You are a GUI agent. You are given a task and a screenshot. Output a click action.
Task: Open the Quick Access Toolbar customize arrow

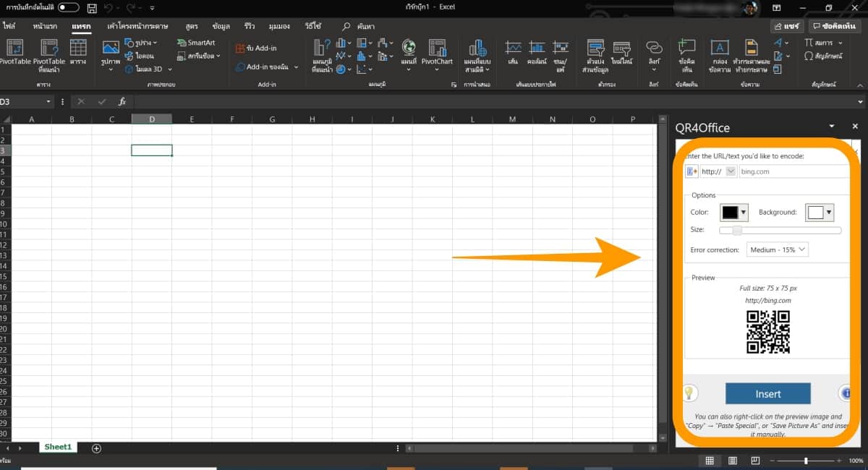(151, 9)
